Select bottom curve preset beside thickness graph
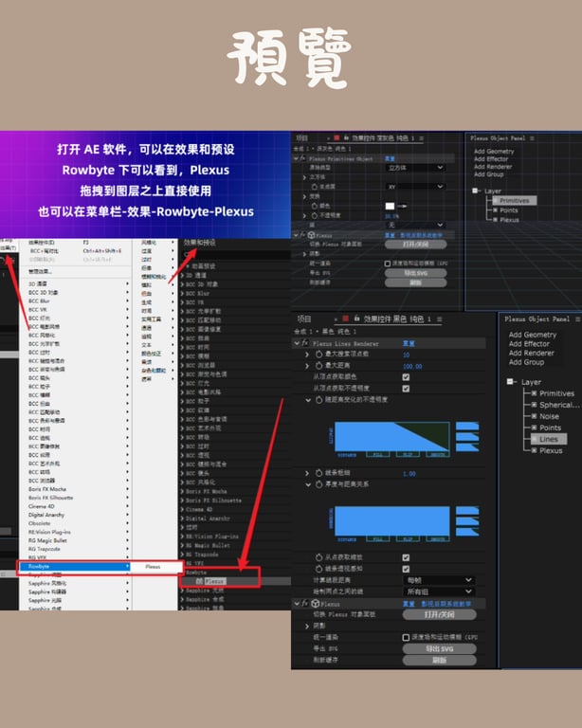Screen dimensions: 582x728 tap(467, 532)
